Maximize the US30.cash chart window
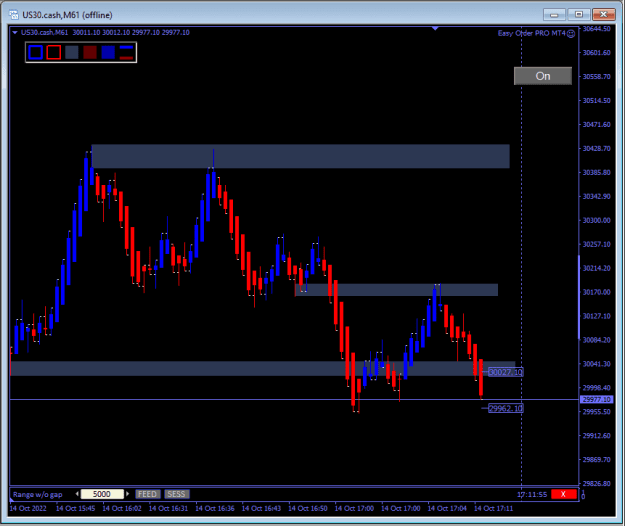 579,15
